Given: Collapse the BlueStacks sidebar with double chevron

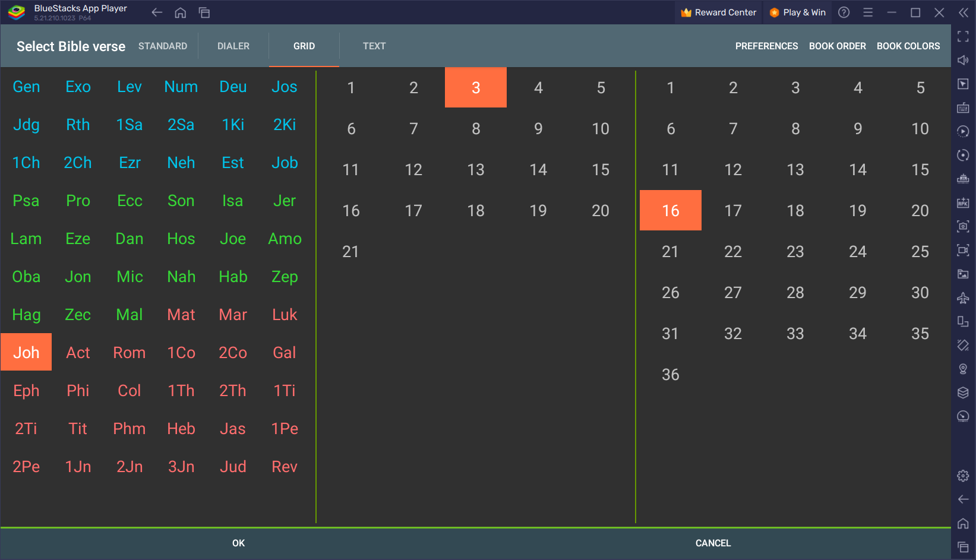Looking at the screenshot, I should [964, 12].
